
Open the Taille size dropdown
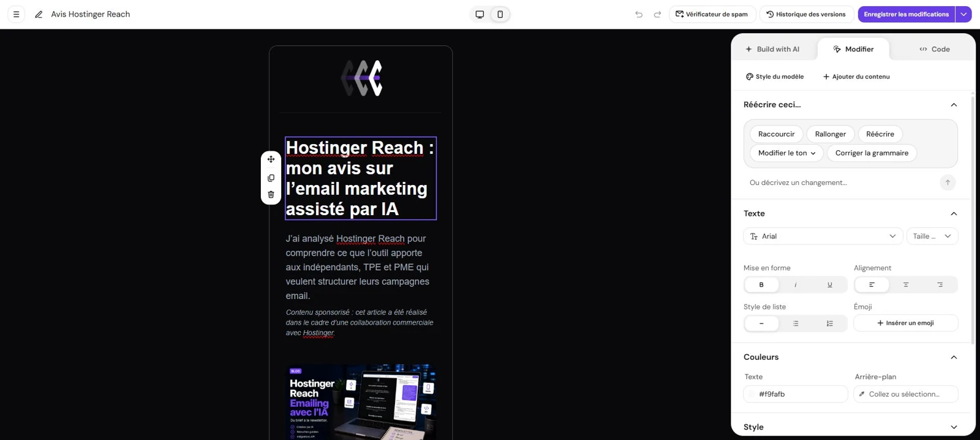pos(932,236)
